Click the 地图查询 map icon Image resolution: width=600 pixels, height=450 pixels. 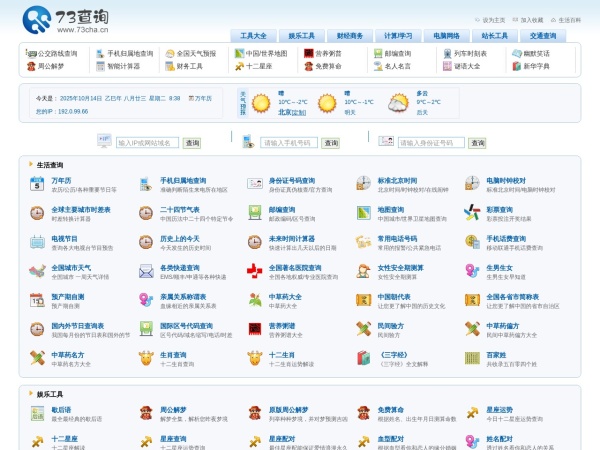[363, 213]
